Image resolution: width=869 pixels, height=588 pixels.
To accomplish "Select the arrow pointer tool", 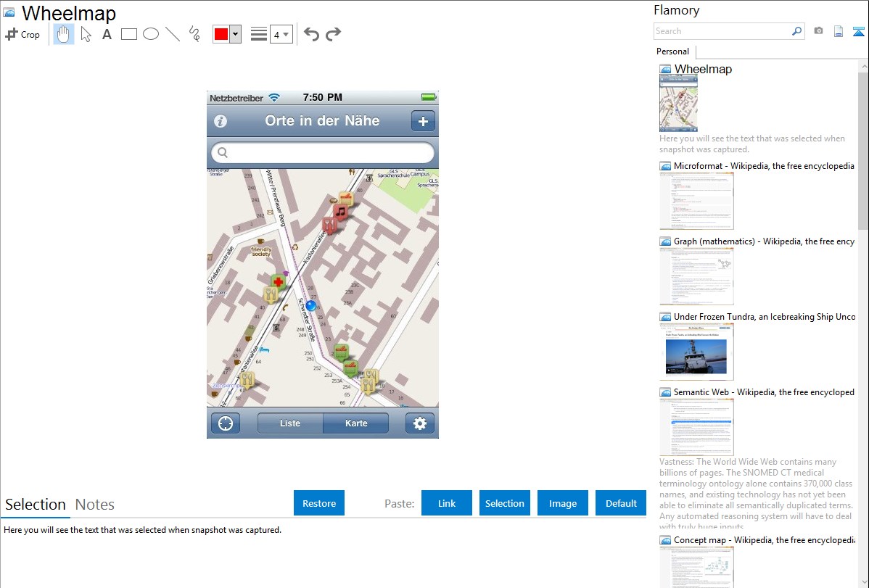I will coord(86,34).
